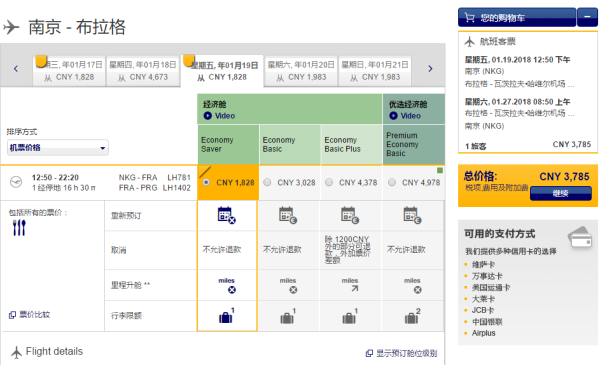Click flight number LH1402
The width and height of the screenshot is (600, 365).
[x=177, y=188]
